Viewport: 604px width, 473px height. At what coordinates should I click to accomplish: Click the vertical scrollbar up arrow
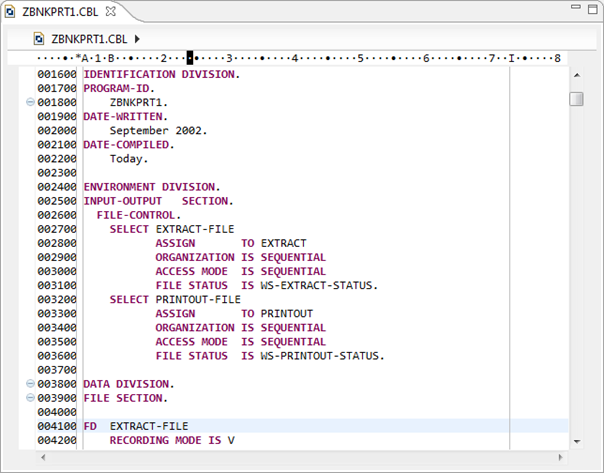(x=576, y=77)
